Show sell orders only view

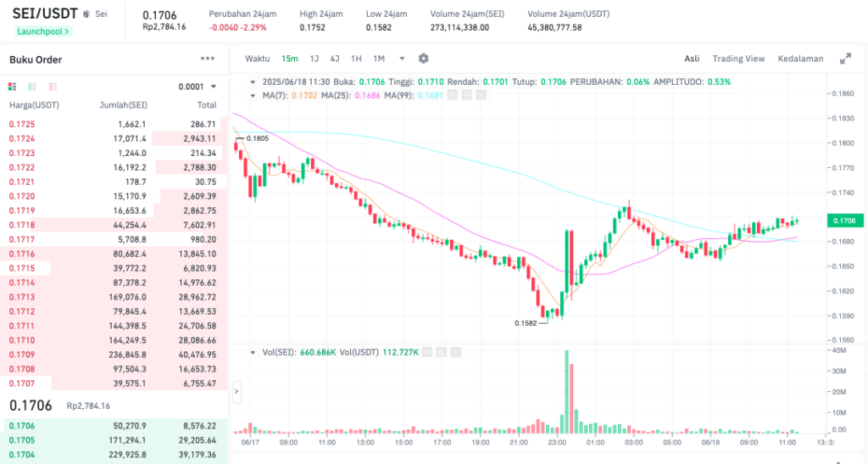pos(53,87)
